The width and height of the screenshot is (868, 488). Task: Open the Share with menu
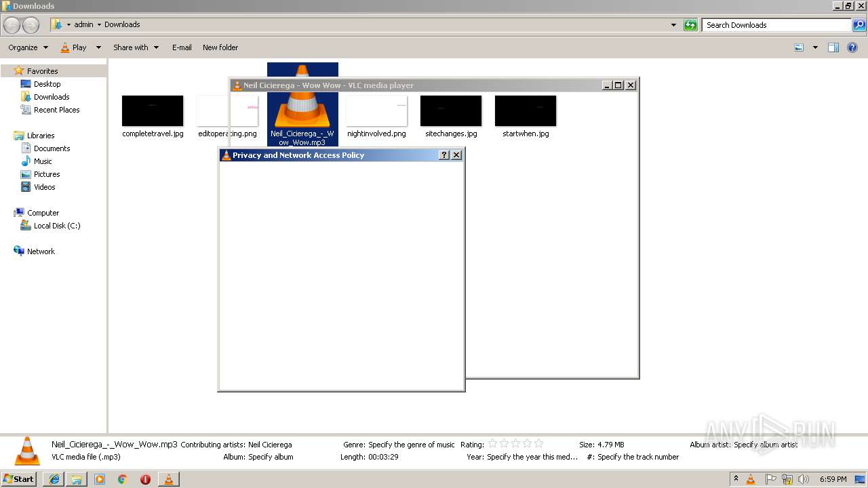click(x=136, y=47)
